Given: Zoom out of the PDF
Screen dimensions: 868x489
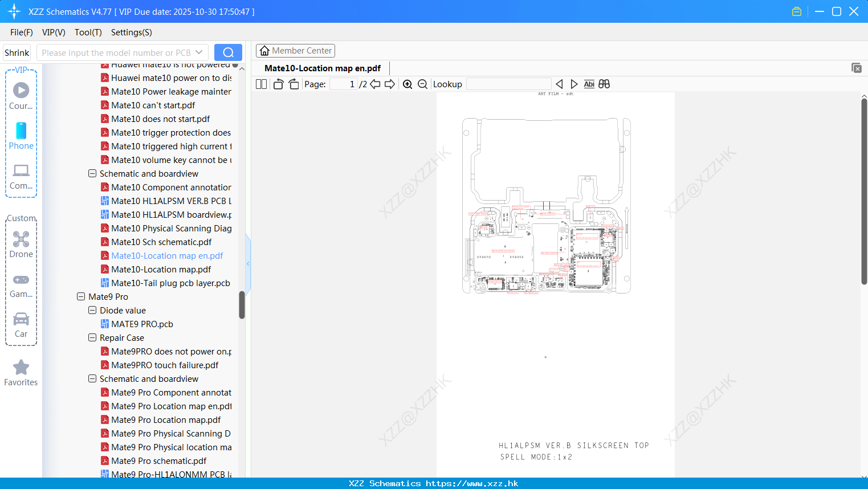Looking at the screenshot, I should coord(422,84).
